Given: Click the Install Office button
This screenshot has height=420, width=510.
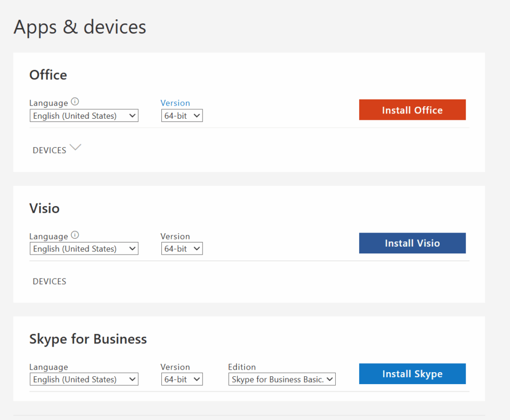Looking at the screenshot, I should coord(412,110).
